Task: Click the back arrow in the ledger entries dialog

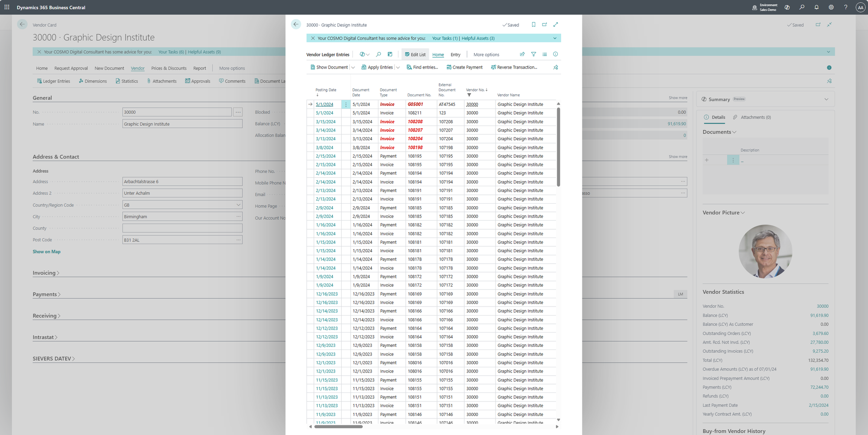Action: pyautogui.click(x=296, y=25)
